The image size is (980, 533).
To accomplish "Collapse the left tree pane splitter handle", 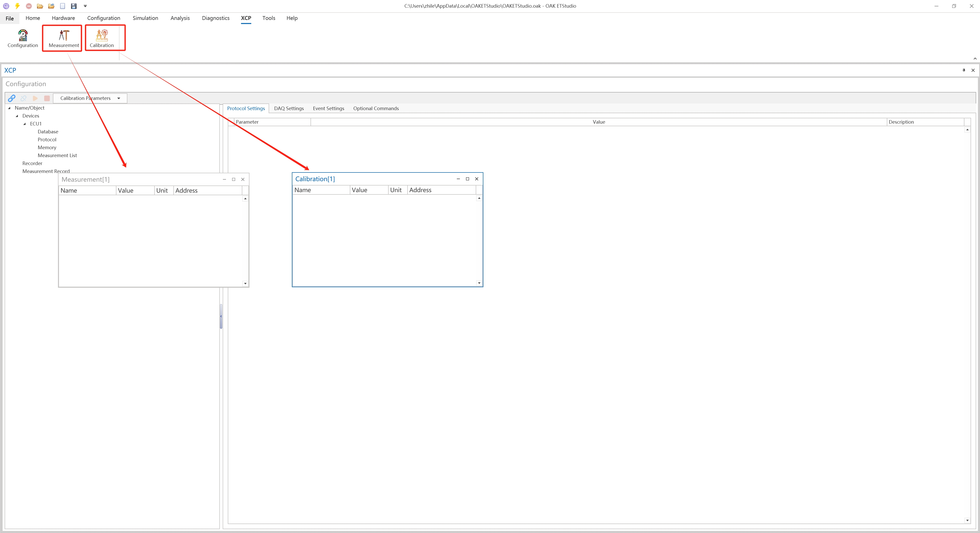I will [221, 316].
